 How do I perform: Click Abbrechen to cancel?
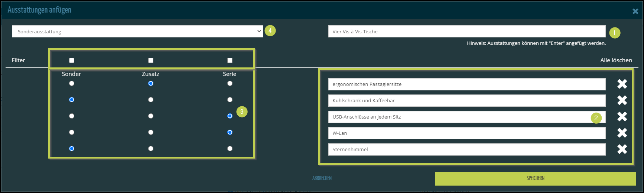[322, 179]
